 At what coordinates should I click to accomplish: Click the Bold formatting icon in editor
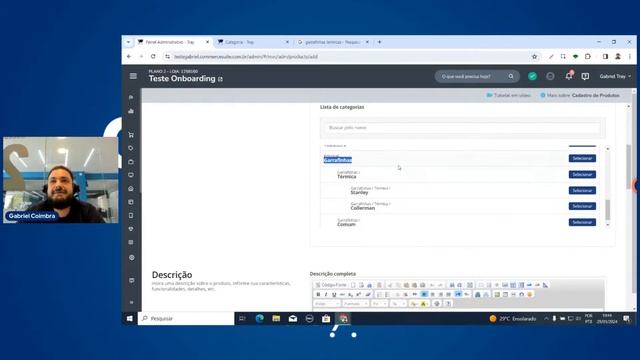point(318,294)
